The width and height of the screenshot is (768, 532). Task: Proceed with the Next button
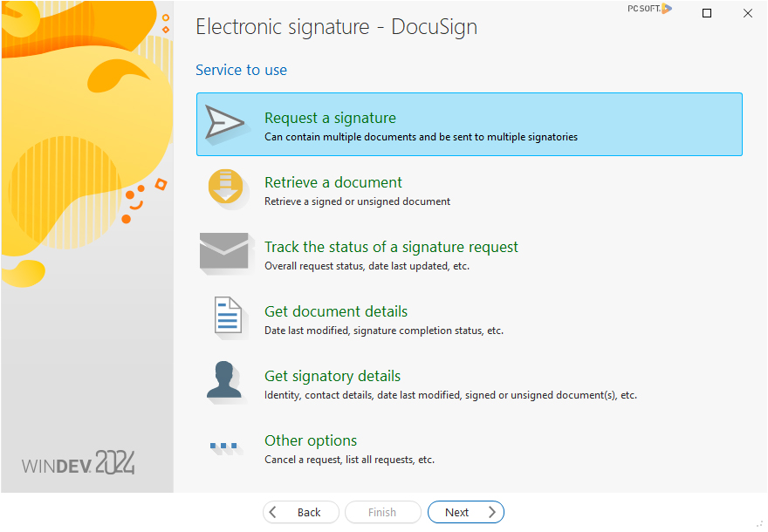[x=466, y=513]
